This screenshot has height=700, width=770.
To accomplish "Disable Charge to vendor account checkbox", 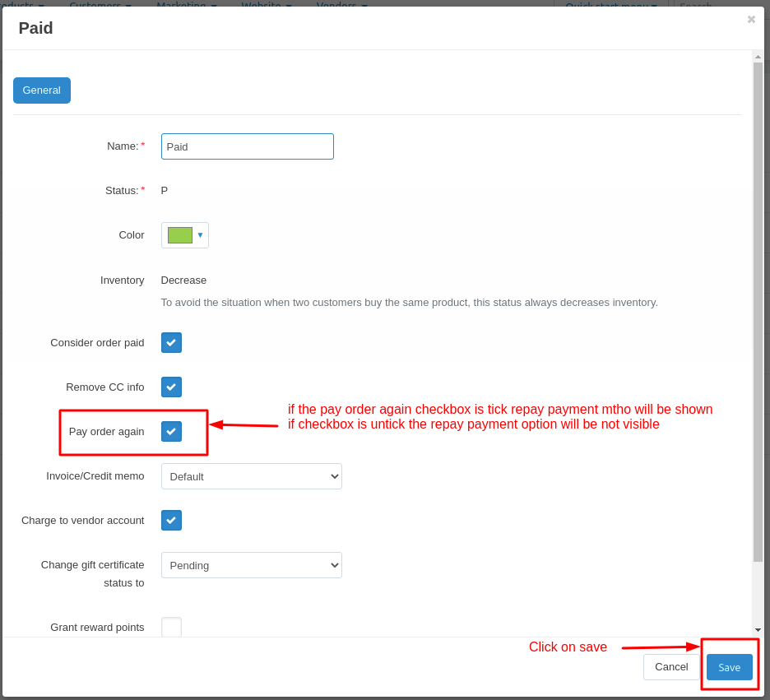I will tap(171, 521).
